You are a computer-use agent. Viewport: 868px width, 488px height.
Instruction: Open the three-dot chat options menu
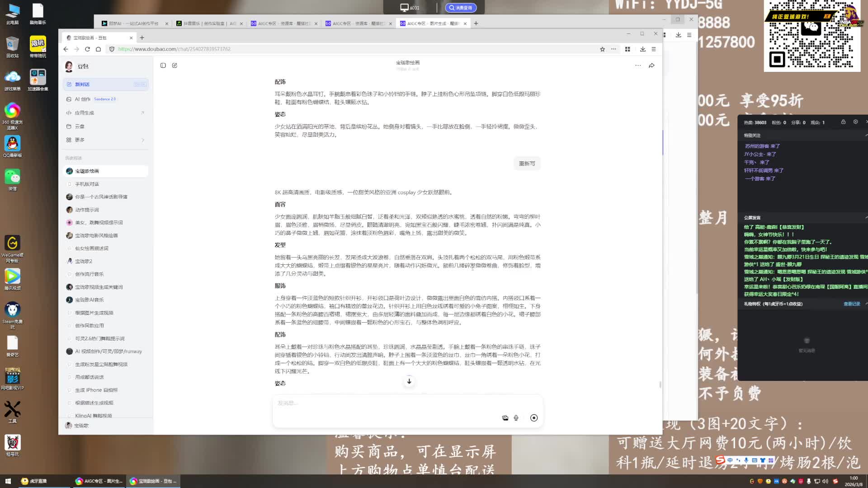click(638, 66)
